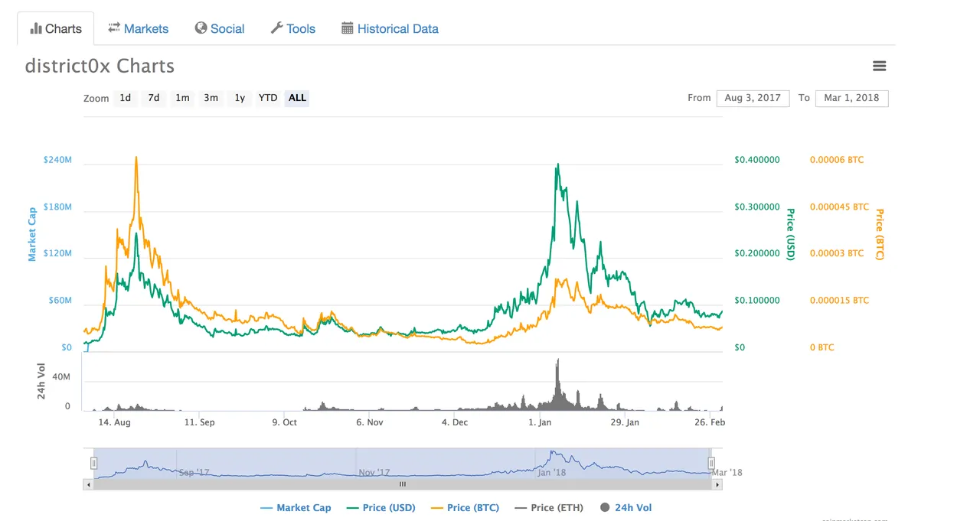Select the ALL zoom range
Image resolution: width=980 pixels, height=521 pixels.
297,98
